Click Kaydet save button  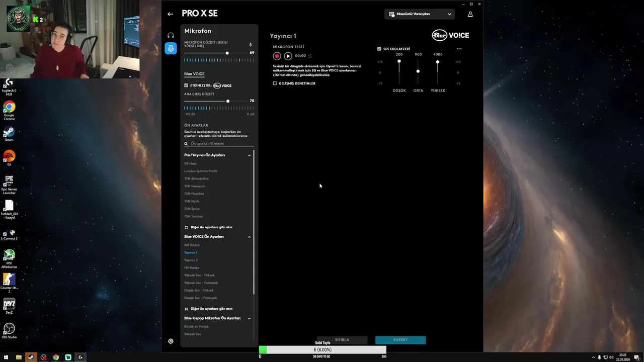pos(400,340)
